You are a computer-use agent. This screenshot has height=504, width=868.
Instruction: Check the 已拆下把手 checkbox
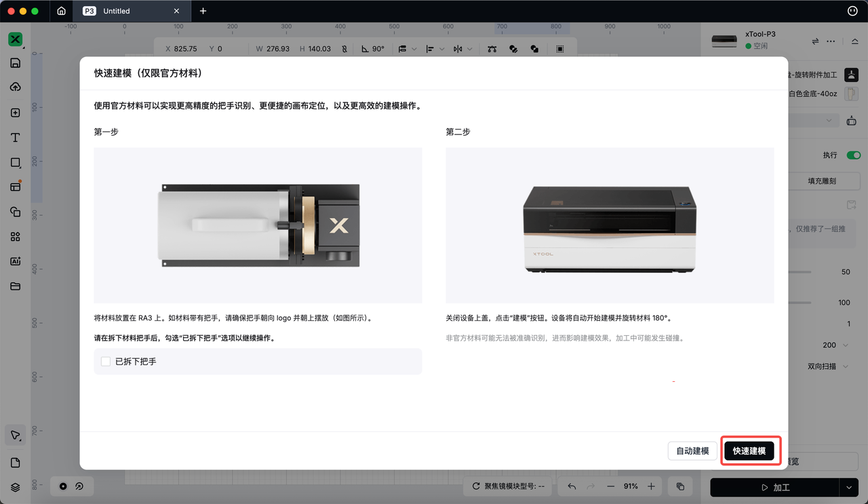pos(106,362)
